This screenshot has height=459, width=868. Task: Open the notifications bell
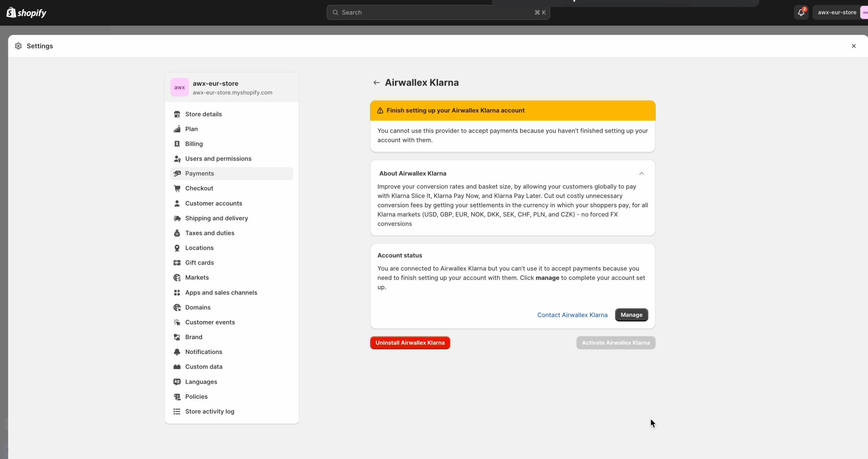coord(801,13)
